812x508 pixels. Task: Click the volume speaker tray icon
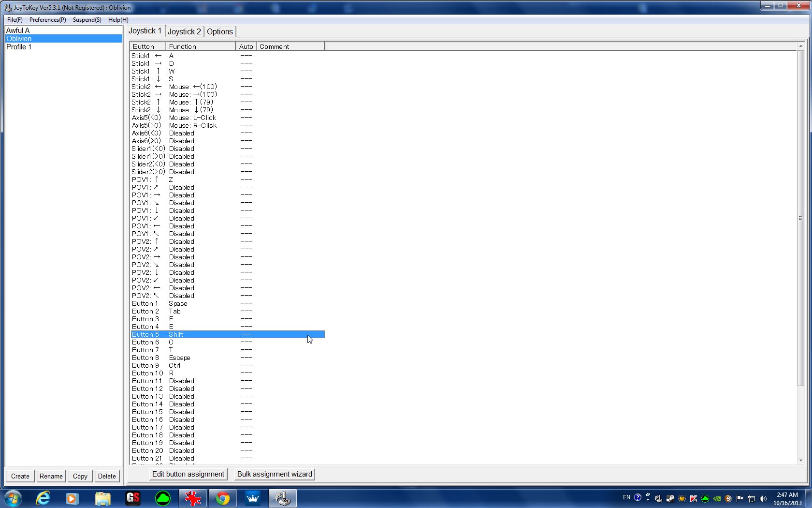(x=763, y=498)
